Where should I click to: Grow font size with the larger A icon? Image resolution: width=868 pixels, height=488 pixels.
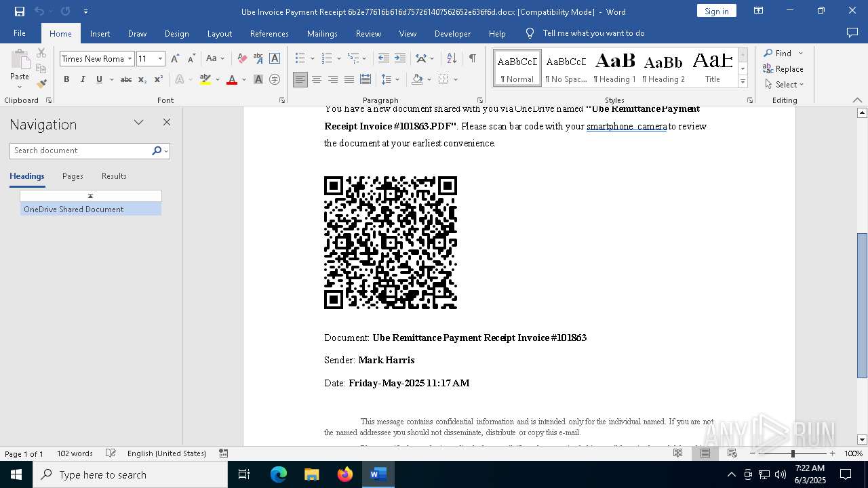coord(175,59)
